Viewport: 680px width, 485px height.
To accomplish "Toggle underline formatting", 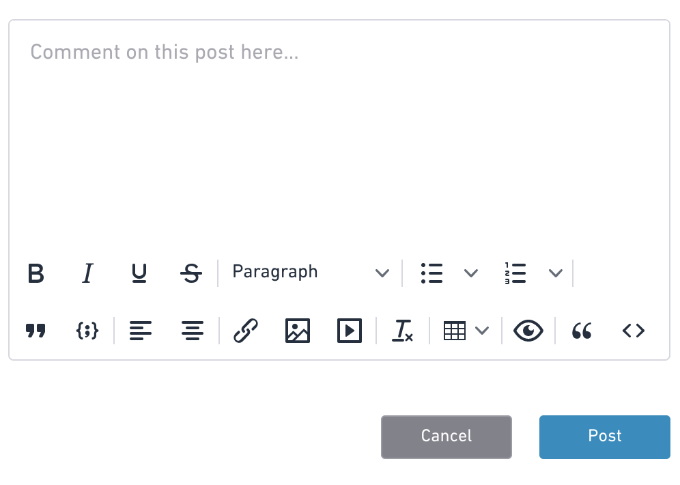I will [x=139, y=273].
